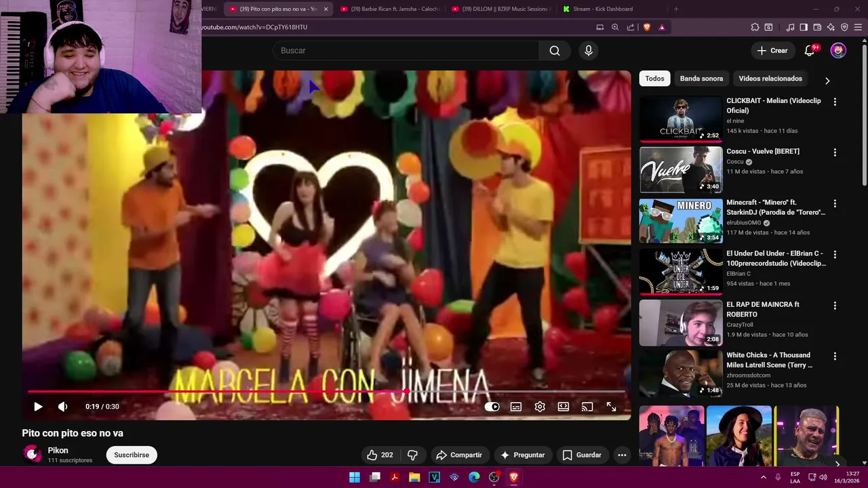The height and width of the screenshot is (488, 868).
Task: Like the video with the thumbs-up button
Action: coord(380,455)
